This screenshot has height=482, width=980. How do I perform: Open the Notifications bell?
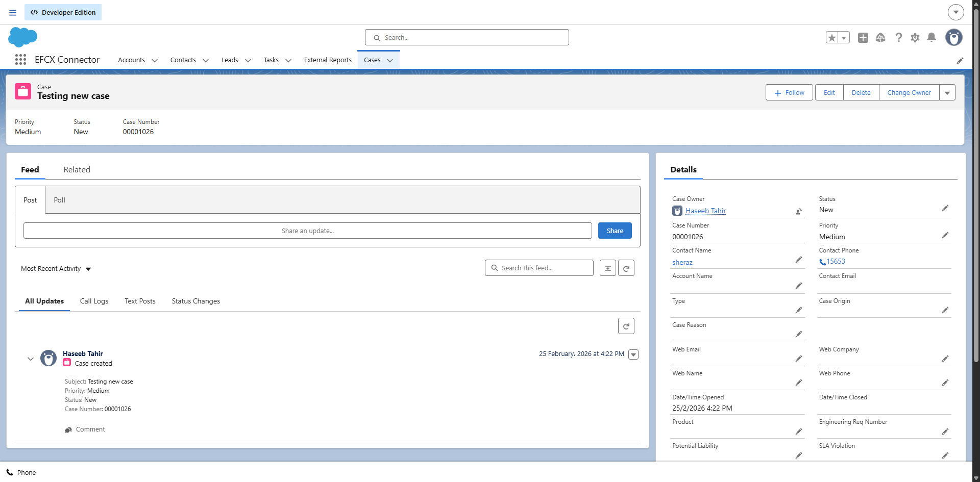[932, 37]
